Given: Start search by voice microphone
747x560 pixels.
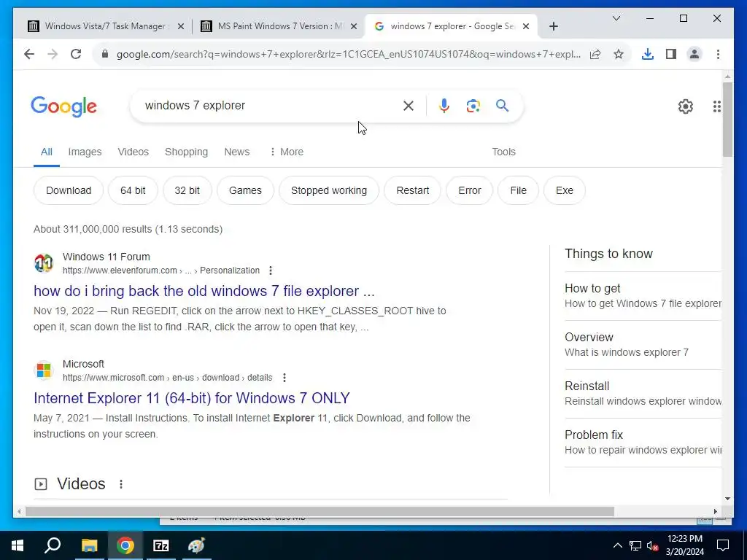Looking at the screenshot, I should tap(444, 106).
